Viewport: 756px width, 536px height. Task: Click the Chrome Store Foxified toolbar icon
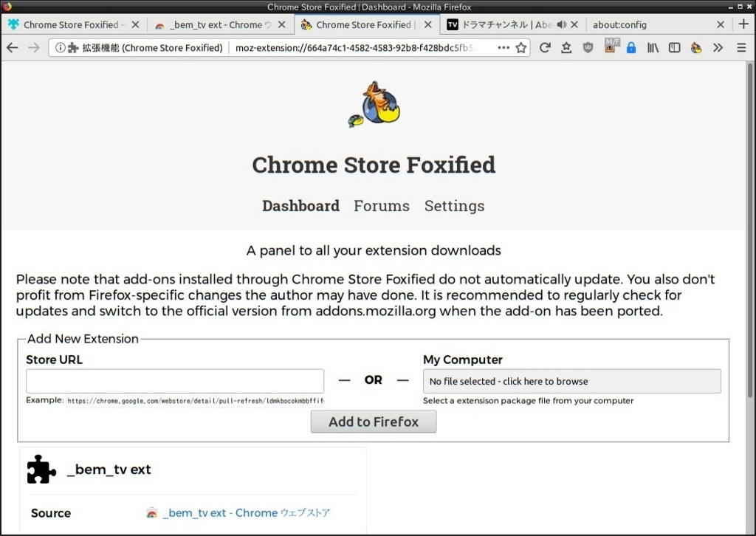pyautogui.click(x=695, y=47)
